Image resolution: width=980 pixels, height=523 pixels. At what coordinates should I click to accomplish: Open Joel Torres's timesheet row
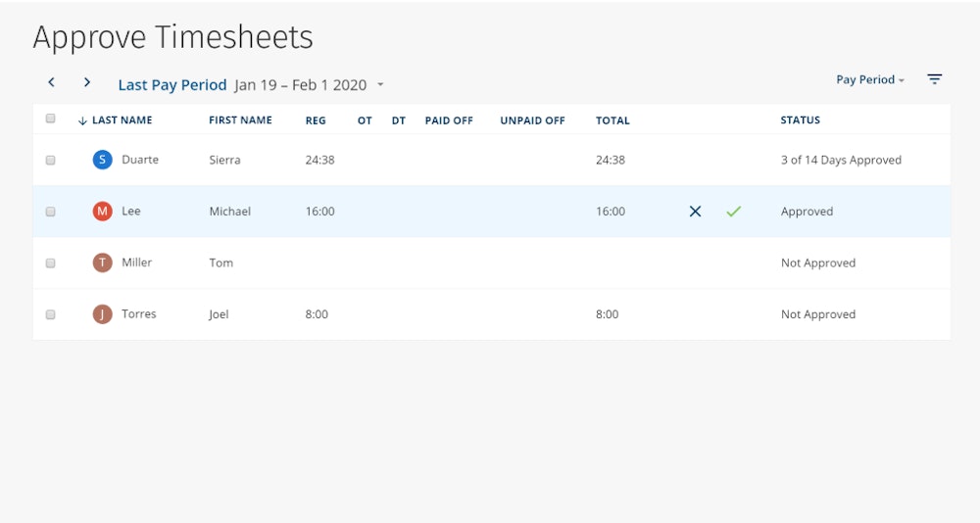tap(441, 314)
